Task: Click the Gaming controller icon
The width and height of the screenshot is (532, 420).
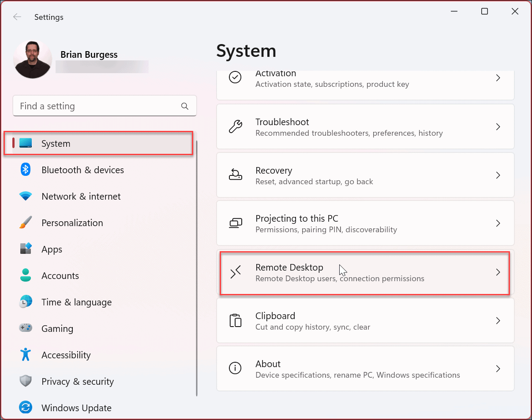Action: click(x=25, y=328)
